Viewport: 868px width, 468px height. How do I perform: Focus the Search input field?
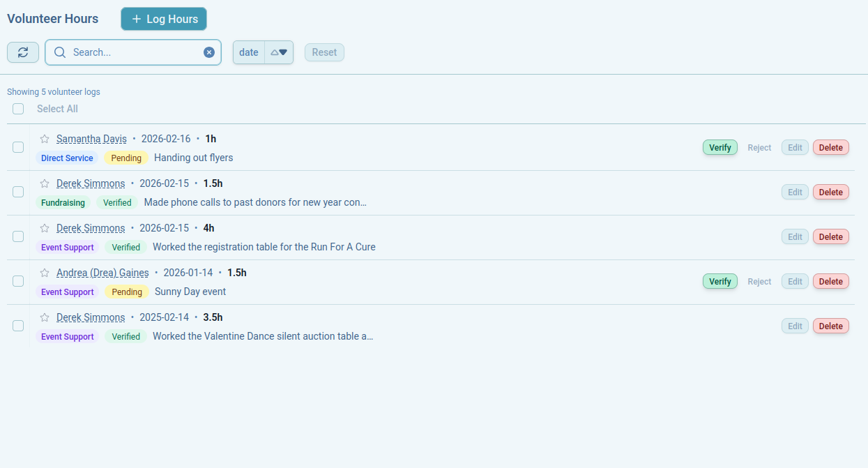[136, 52]
